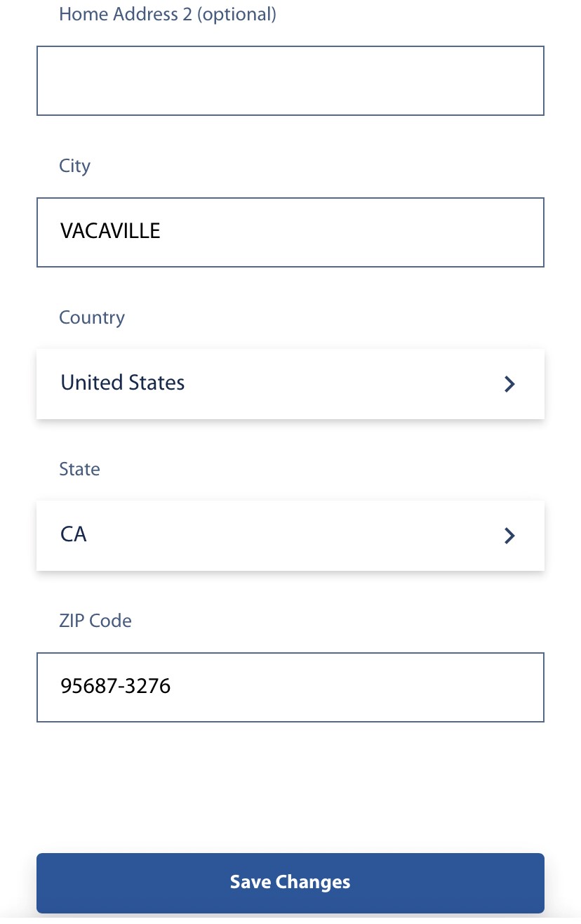The image size is (581, 924).
Task: Click the ZIP Code label
Action: coord(95,621)
